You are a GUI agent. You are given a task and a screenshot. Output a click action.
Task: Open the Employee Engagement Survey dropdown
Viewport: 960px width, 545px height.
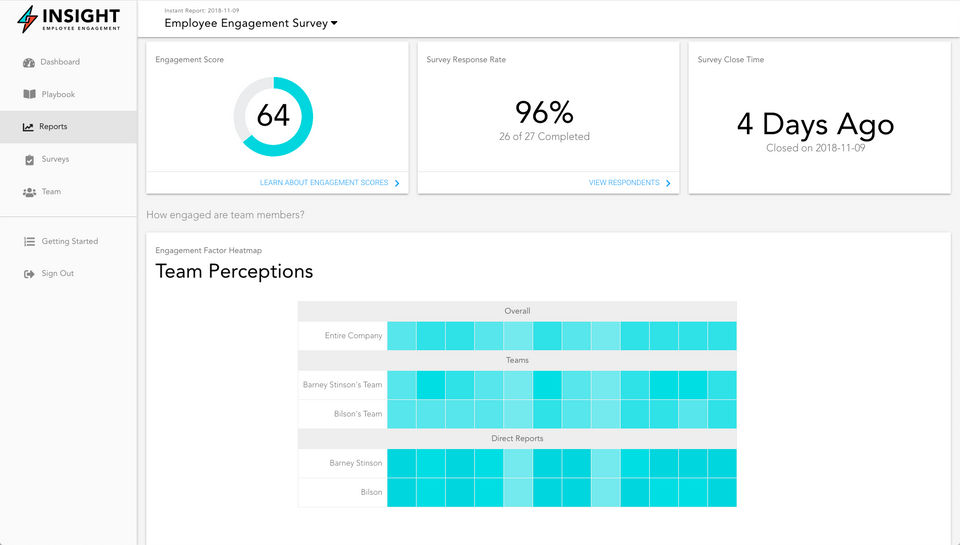(334, 23)
